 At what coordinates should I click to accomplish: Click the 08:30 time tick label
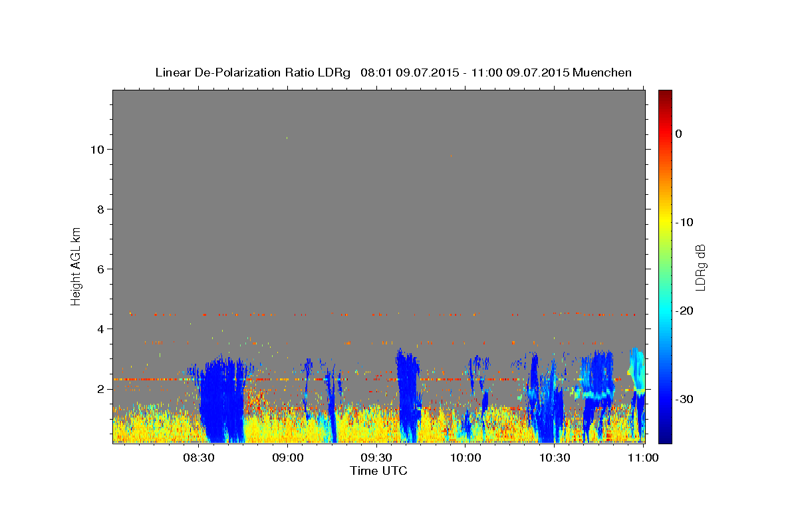pos(198,458)
